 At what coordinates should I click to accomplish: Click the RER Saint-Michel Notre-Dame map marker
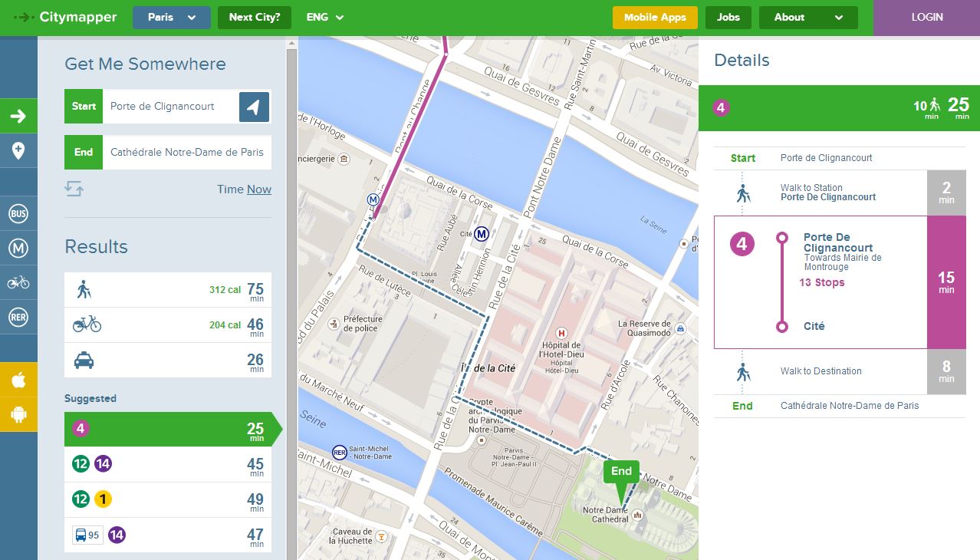pos(339,452)
